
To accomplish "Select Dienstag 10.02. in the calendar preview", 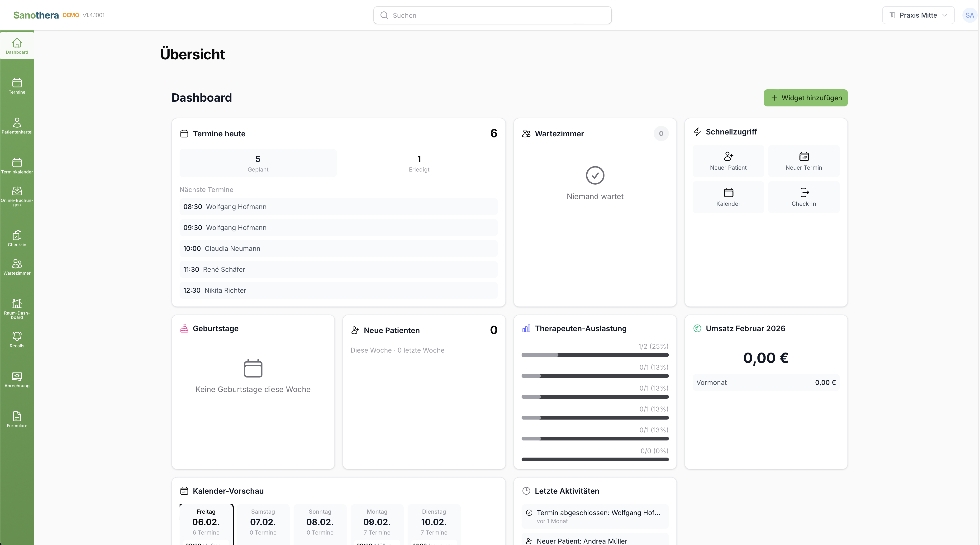I will click(434, 524).
